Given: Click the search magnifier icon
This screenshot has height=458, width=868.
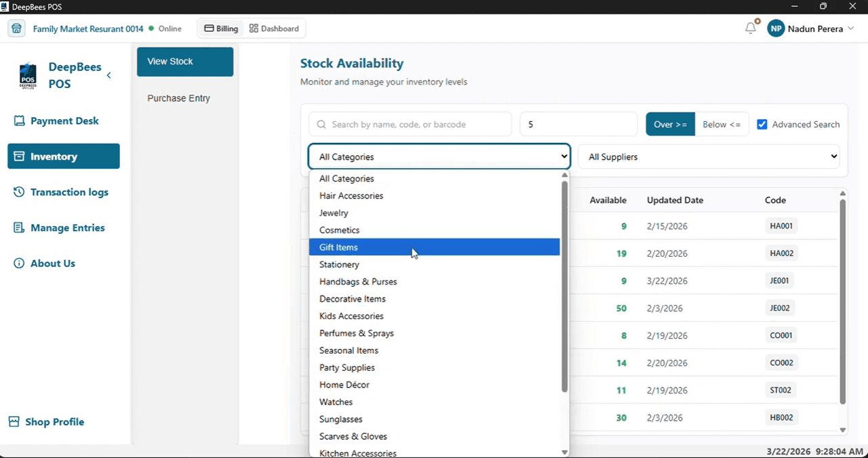Looking at the screenshot, I should pos(321,125).
